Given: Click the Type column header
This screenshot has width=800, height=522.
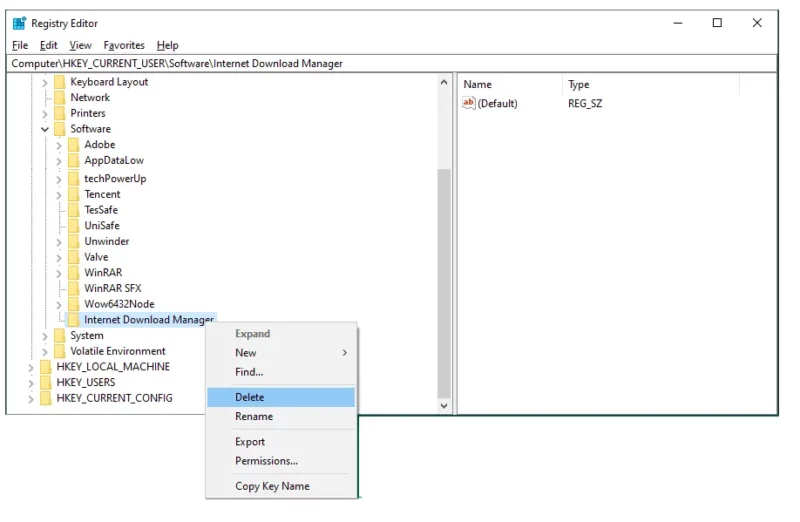Looking at the screenshot, I should [x=651, y=85].
